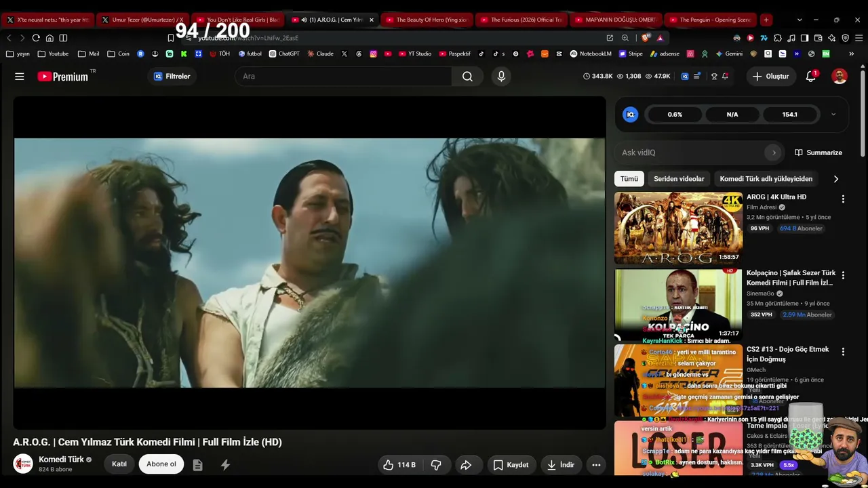Screen dimensions: 868x488
Task: Dislike the video with thumbs down
Action: 436,465
